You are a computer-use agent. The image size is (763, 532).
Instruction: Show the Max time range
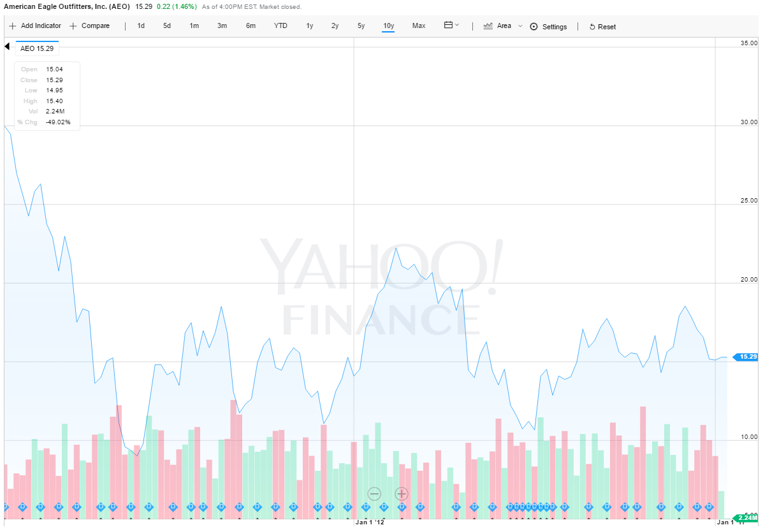pos(419,25)
